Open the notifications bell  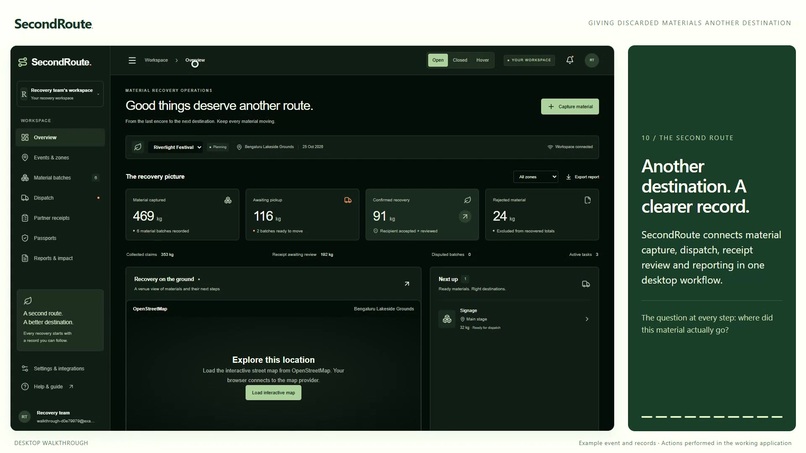tap(570, 60)
